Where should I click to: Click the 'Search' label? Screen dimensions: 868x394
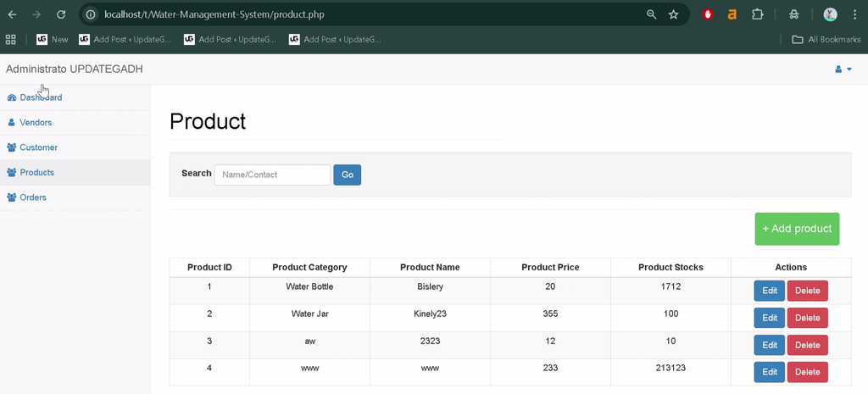point(197,173)
